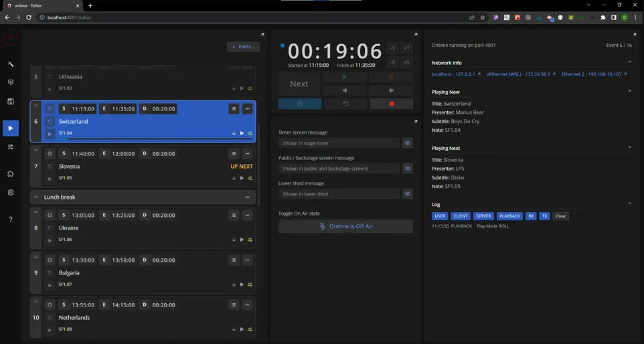Click the people icon on the Switzerland event
The image size is (644, 344).
pos(250,133)
